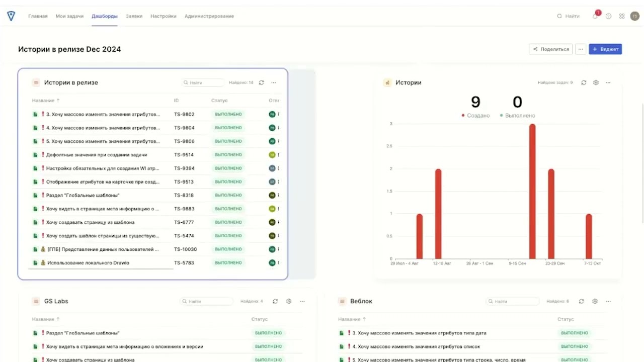Sort by Название in "Истории в релизе" widget

[x=46, y=101]
